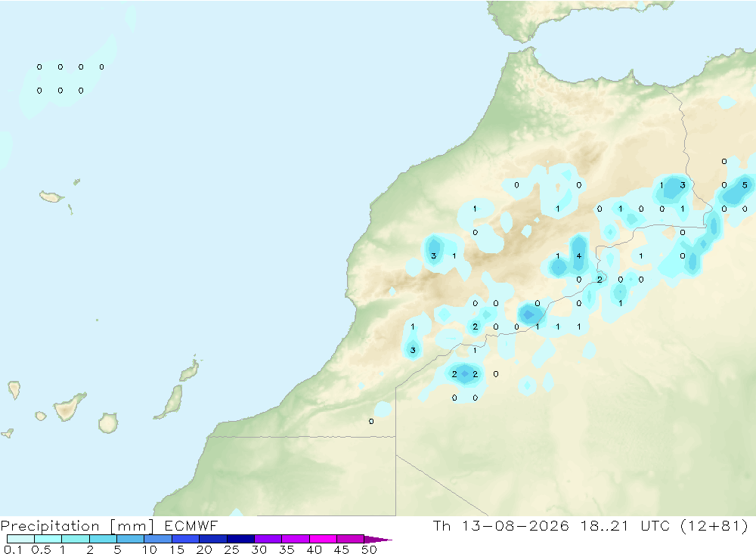756x554 pixels.
Task: Click the "45" legend tick label
Action: pyautogui.click(x=342, y=549)
